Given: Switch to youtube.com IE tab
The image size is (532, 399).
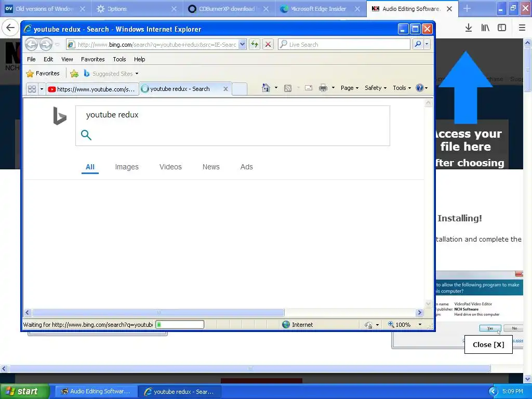Looking at the screenshot, I should [92, 89].
